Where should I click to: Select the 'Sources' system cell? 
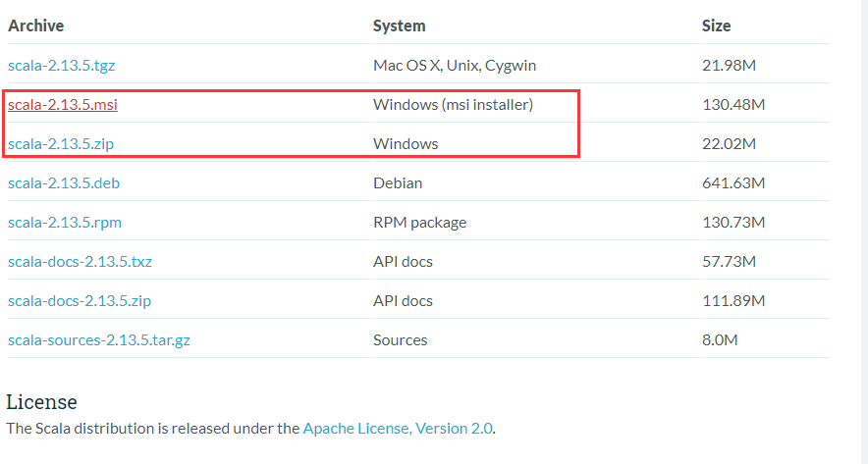pyautogui.click(x=401, y=340)
